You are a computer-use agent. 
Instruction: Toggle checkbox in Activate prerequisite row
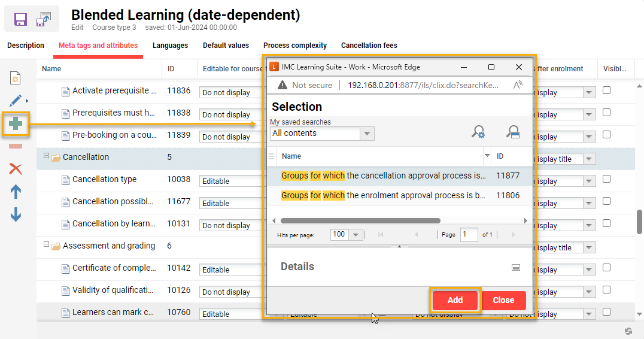[x=606, y=90]
